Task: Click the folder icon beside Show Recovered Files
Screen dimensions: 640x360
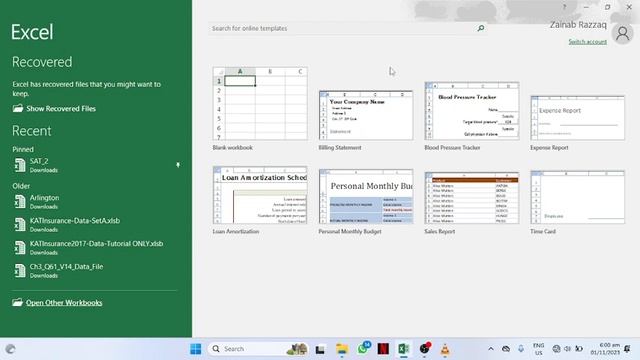Action: click(x=18, y=108)
